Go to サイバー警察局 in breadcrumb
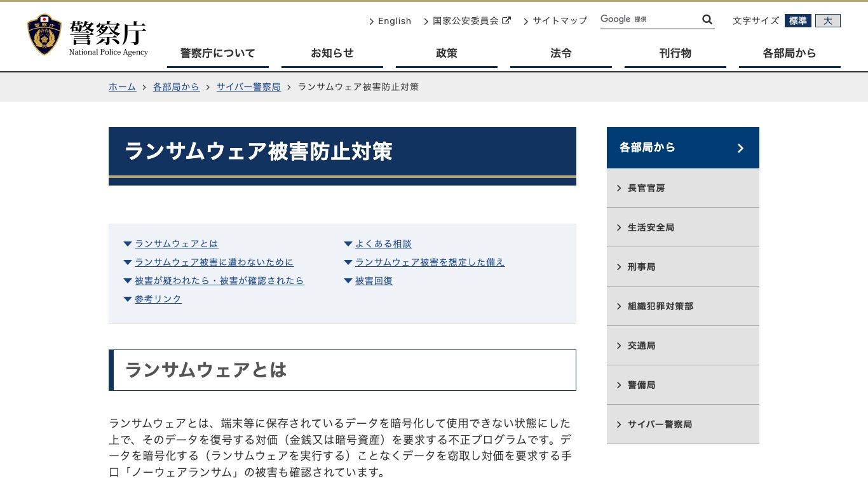Image resolution: width=868 pixels, height=488 pixels. tap(248, 87)
